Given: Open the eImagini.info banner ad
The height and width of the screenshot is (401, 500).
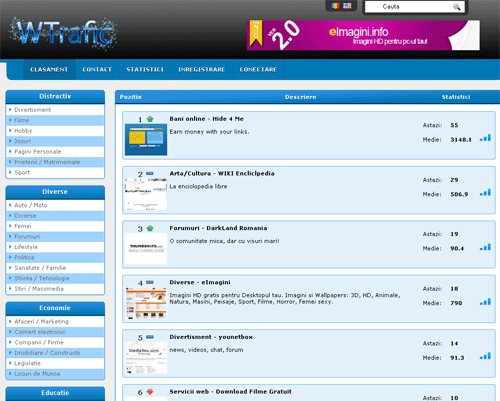Looking at the screenshot, I should (x=363, y=35).
